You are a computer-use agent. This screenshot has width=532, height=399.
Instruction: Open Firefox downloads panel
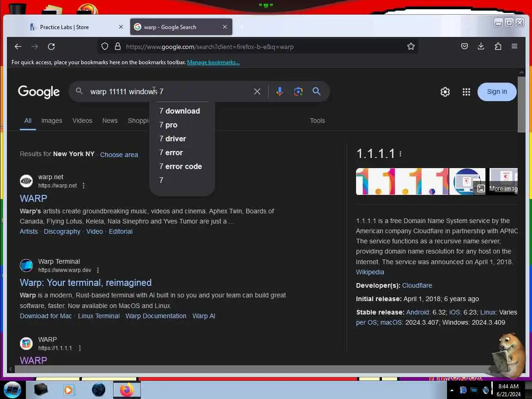click(x=481, y=46)
